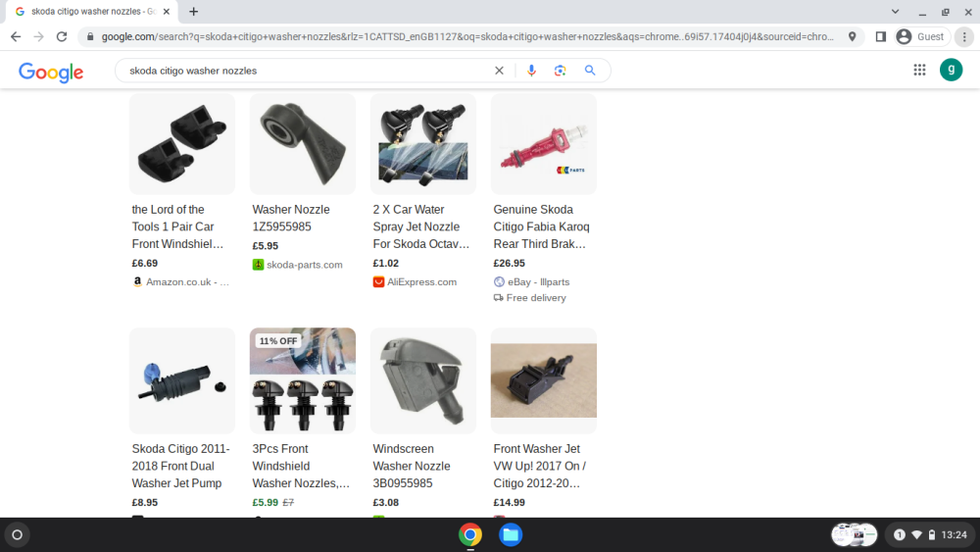Viewport: 980px width, 552px height.
Task: Click the location permission icon in address bar
Action: pyautogui.click(x=852, y=37)
